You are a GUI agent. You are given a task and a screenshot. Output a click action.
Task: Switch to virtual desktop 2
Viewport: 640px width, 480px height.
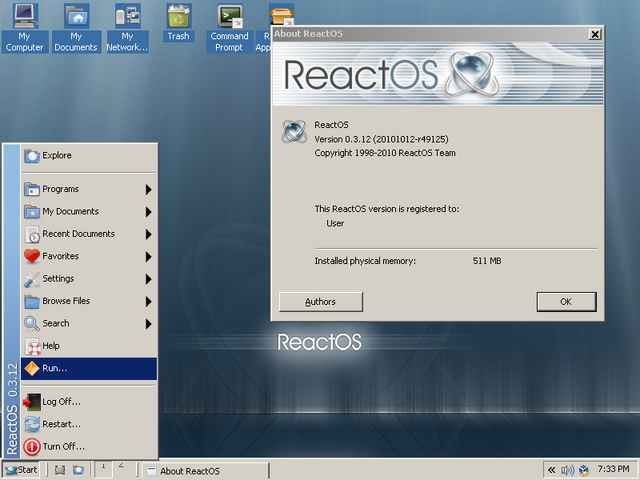pos(121,469)
